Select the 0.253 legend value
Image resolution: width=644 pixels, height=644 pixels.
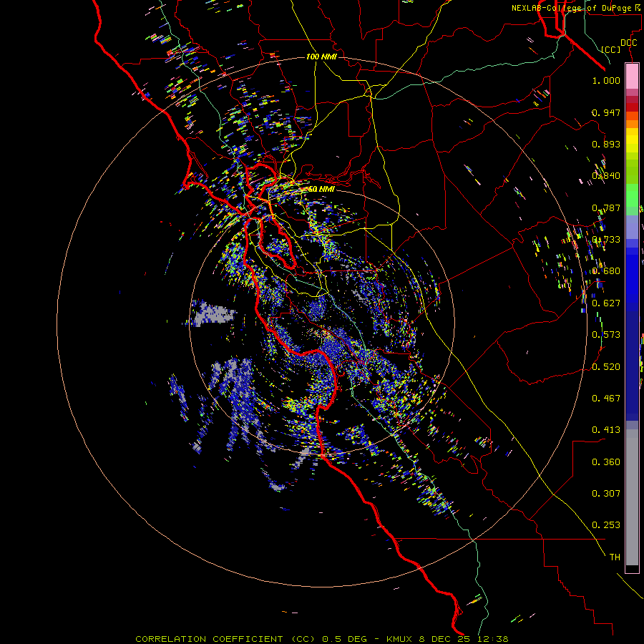pos(606,525)
